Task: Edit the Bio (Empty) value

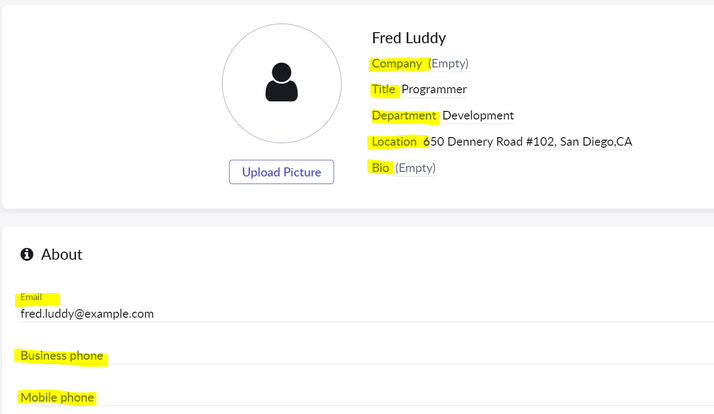Action: pos(416,168)
